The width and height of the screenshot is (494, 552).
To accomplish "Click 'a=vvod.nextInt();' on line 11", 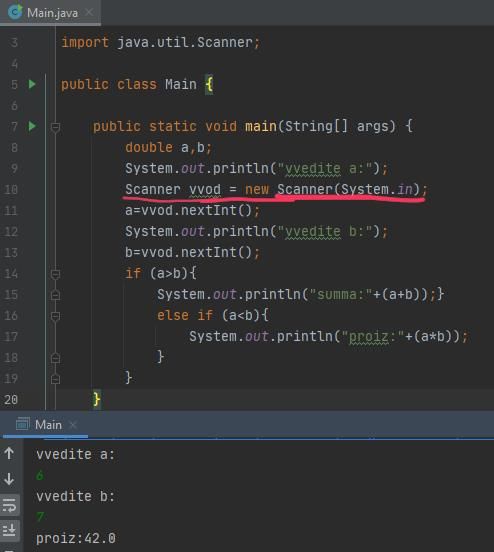I will pyautogui.click(x=193, y=211).
